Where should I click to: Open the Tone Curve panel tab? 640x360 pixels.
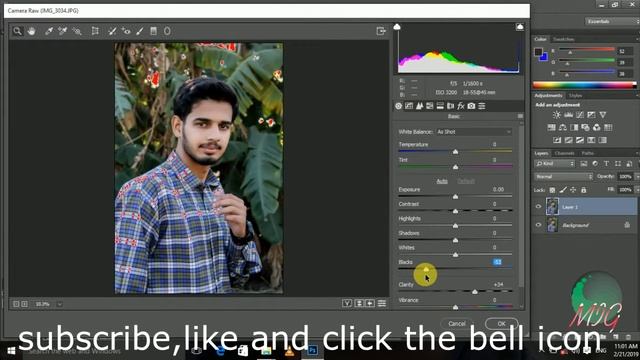coord(409,106)
